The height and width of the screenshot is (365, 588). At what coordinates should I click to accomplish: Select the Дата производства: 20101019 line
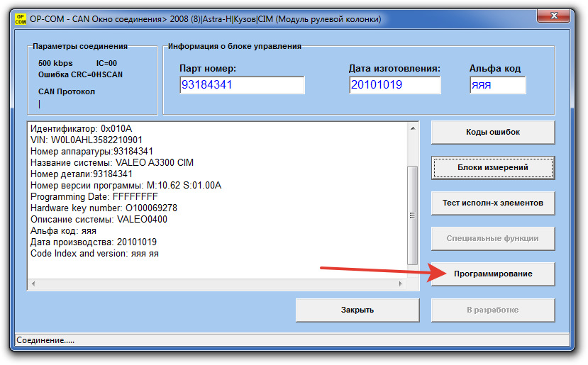pos(94,242)
